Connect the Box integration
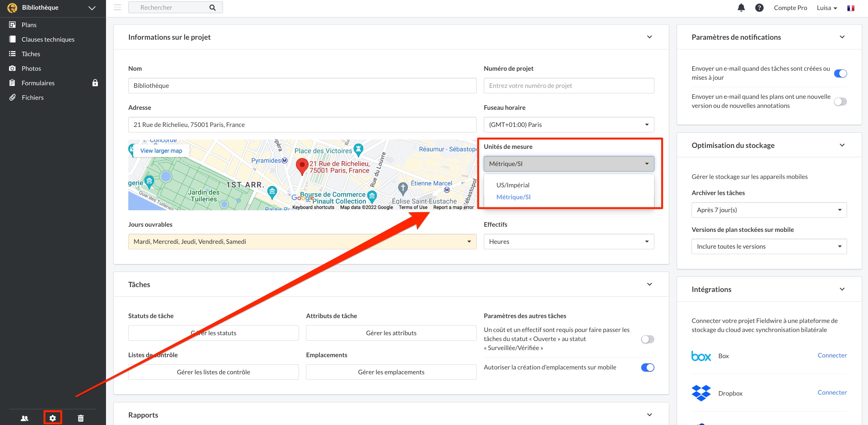 (831, 355)
